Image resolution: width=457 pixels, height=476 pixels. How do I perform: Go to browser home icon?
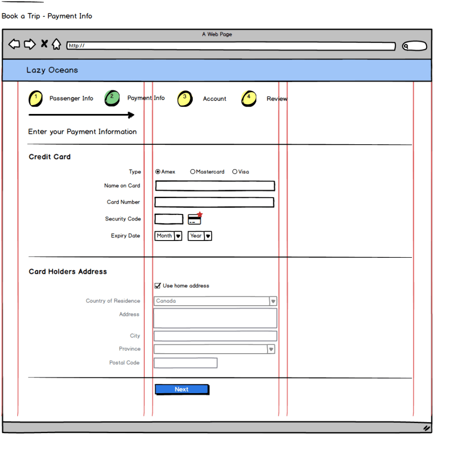56,44
